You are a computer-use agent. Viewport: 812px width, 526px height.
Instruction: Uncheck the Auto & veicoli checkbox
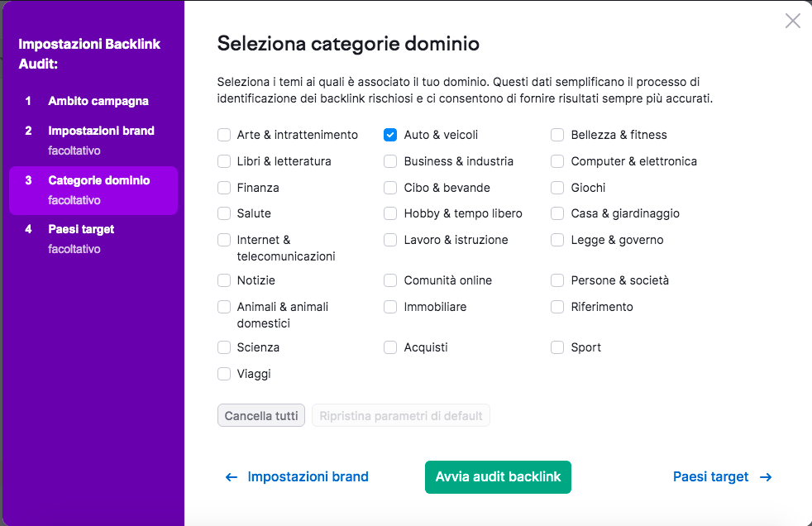[390, 135]
